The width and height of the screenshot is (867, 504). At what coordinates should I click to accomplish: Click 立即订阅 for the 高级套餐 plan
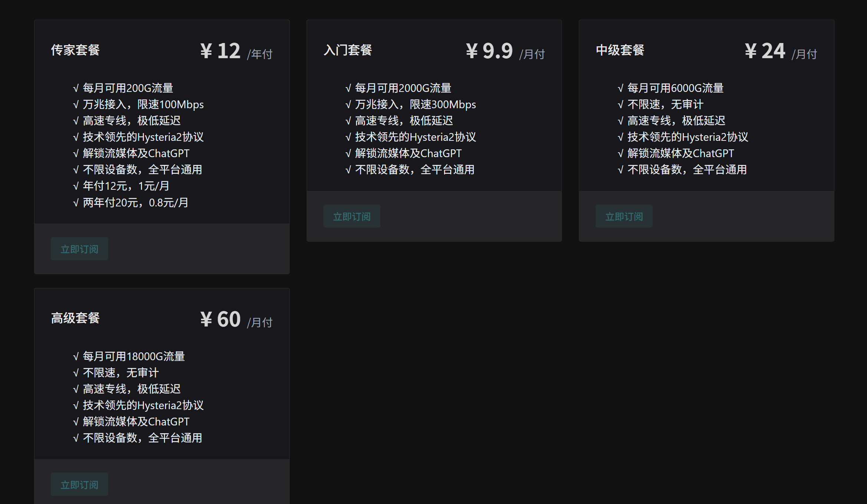coord(79,484)
